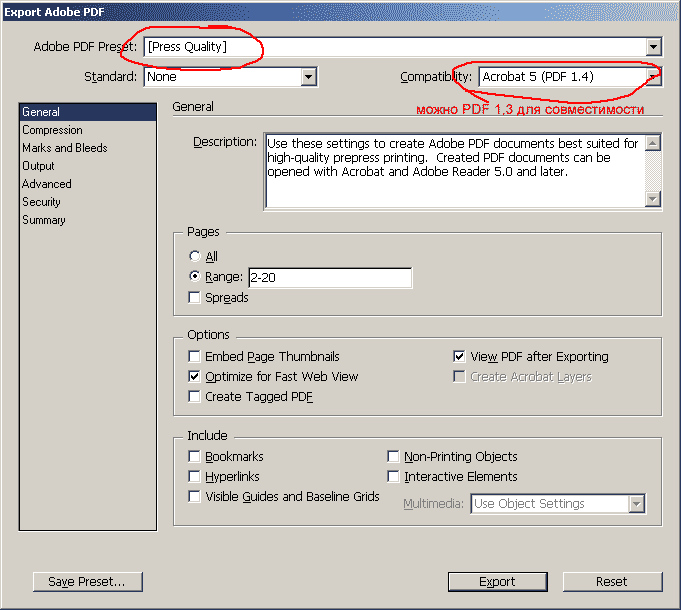Enable Embed Page Thumbnails
This screenshot has width=681, height=610.
(x=194, y=356)
